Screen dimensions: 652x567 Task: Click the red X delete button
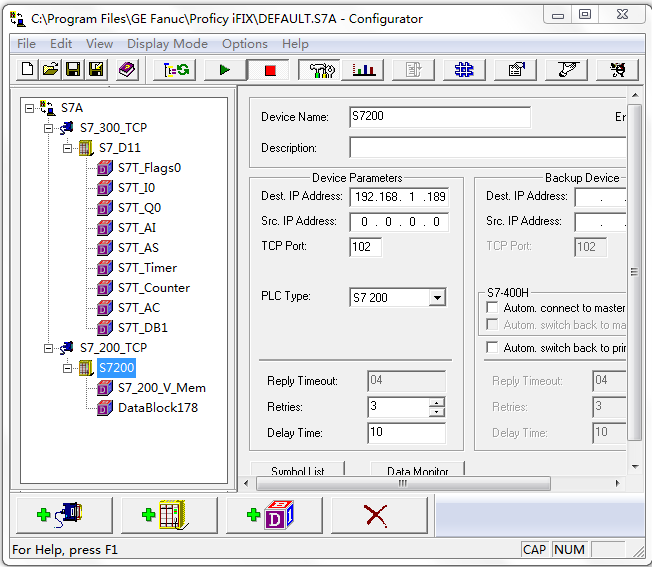(x=379, y=515)
